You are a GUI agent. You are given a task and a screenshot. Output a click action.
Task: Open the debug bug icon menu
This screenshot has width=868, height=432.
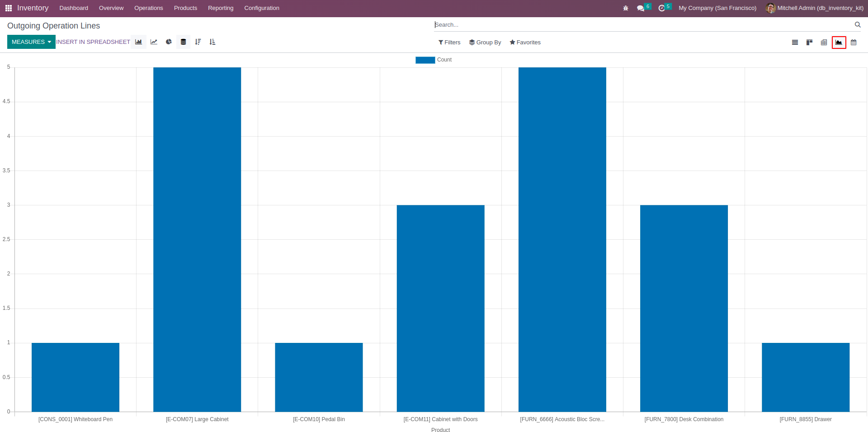click(x=626, y=8)
